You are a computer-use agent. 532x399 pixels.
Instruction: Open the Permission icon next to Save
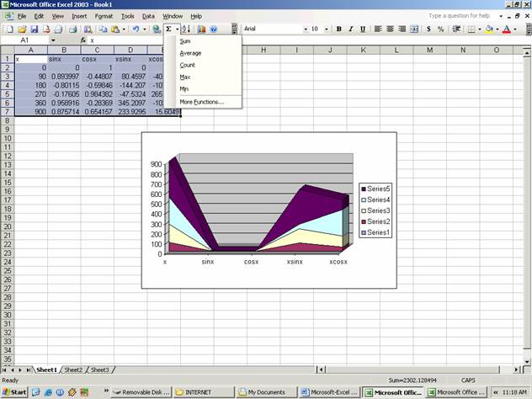coord(46,29)
